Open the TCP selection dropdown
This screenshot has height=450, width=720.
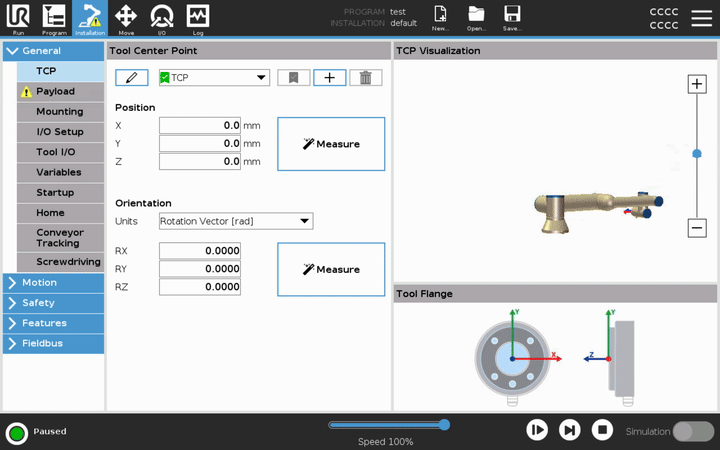tap(214, 78)
